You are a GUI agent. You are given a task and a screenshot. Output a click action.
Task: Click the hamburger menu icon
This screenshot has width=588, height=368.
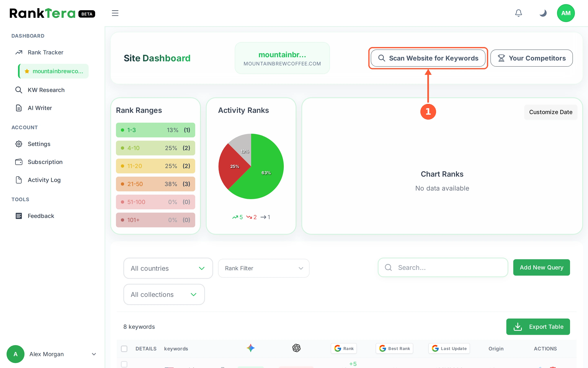click(115, 13)
